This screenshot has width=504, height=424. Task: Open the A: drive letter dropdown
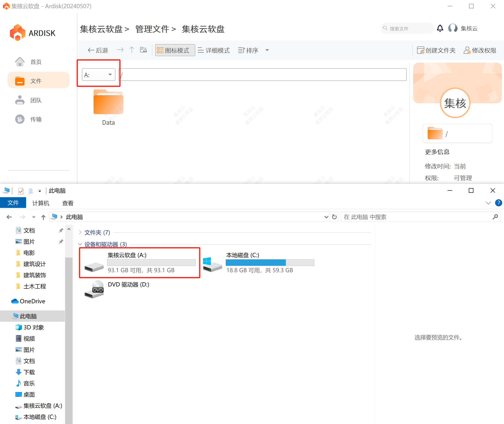[x=99, y=75]
